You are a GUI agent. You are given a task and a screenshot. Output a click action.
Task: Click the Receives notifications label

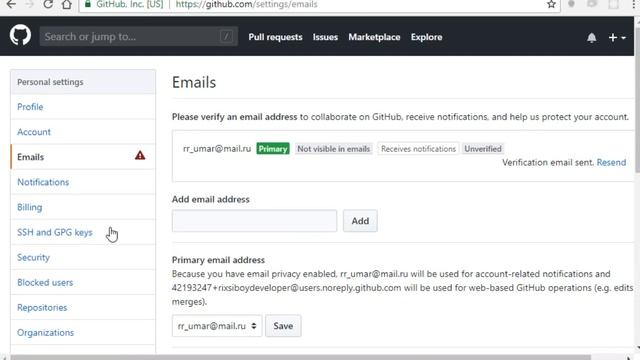[x=418, y=149]
